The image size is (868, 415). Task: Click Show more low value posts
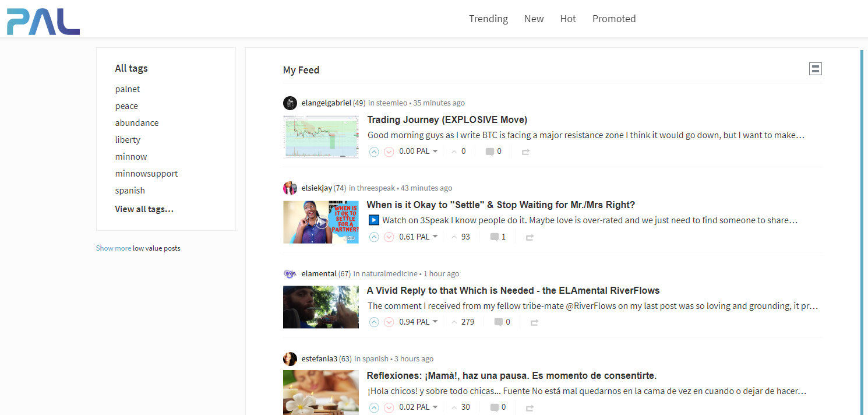[114, 248]
